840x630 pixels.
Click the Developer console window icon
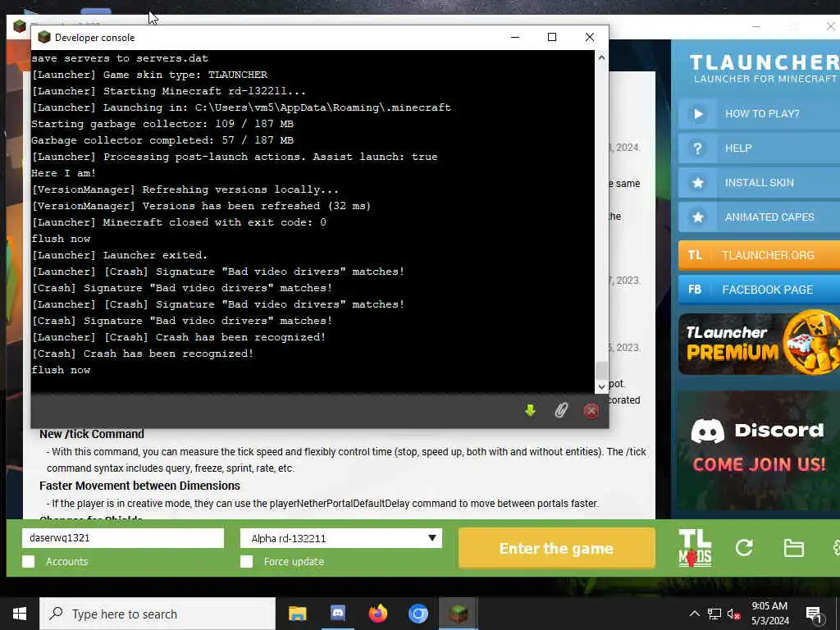[x=44, y=37]
